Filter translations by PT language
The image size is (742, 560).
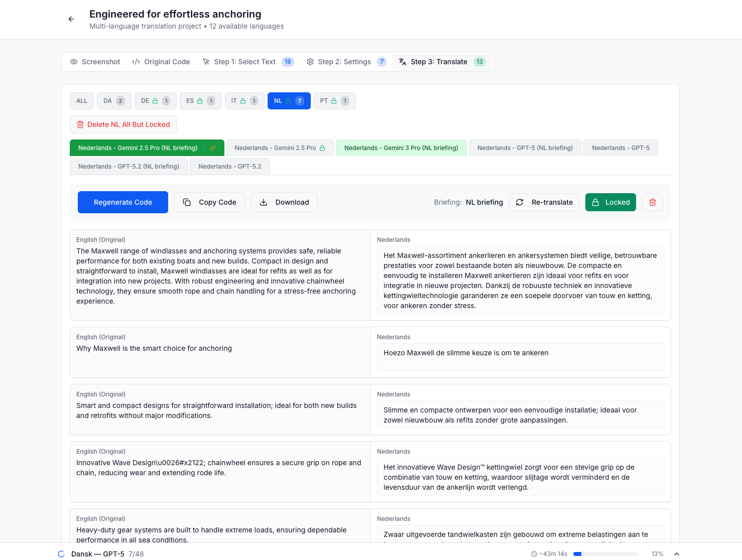pos(335,101)
